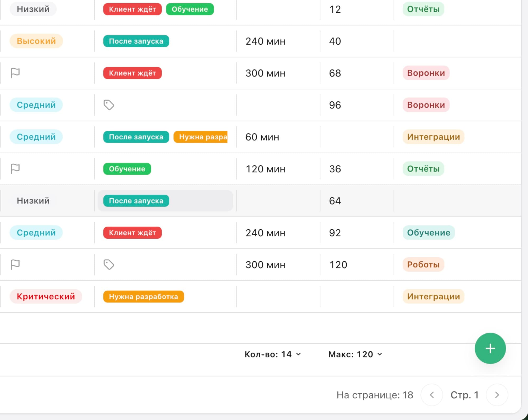Click Клиент ждёт tag in the 68 row
Screen dimensions: 528x420
coord(132,73)
